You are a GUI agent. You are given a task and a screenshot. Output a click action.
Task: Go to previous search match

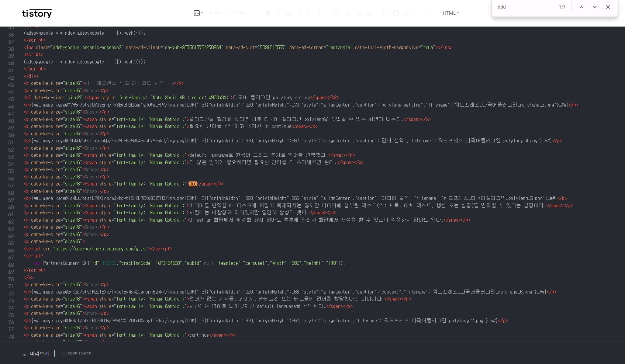581,7
